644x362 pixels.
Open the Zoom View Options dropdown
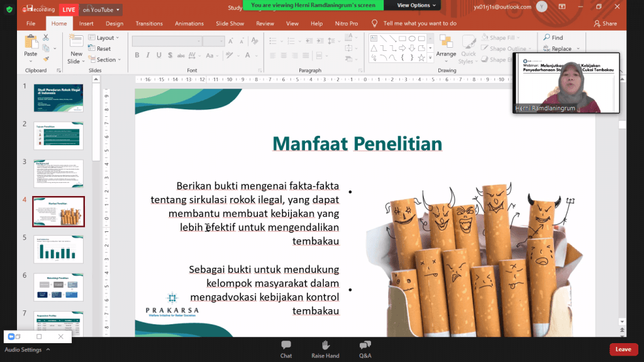pyautogui.click(x=416, y=5)
